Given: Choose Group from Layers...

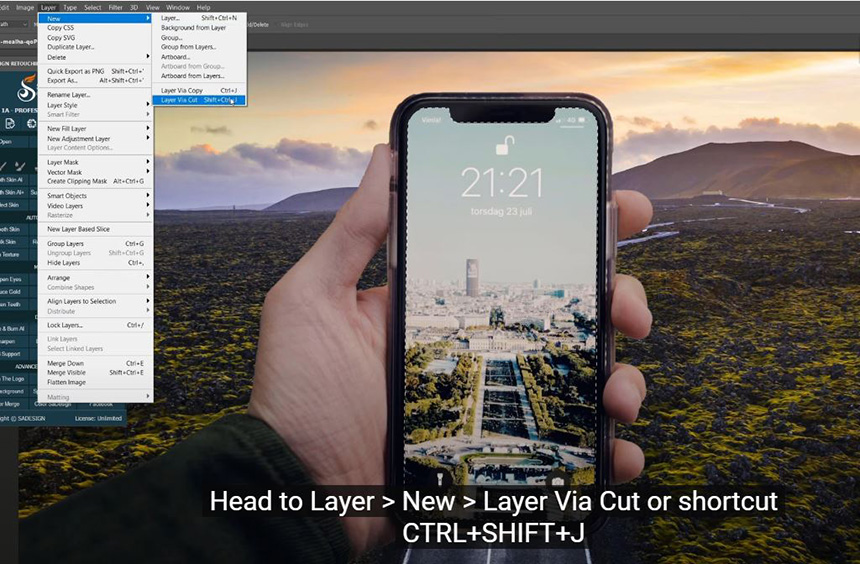Looking at the screenshot, I should 200,47.
